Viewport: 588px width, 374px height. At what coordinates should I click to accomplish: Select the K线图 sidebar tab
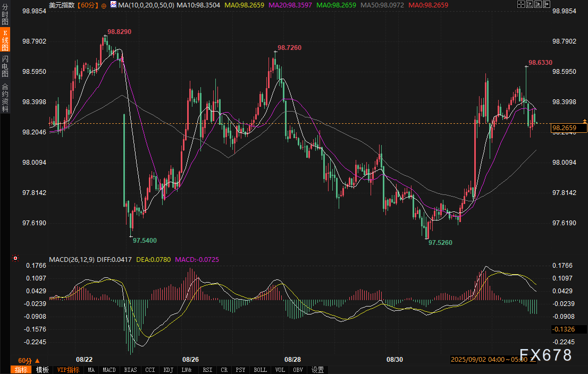click(5, 40)
